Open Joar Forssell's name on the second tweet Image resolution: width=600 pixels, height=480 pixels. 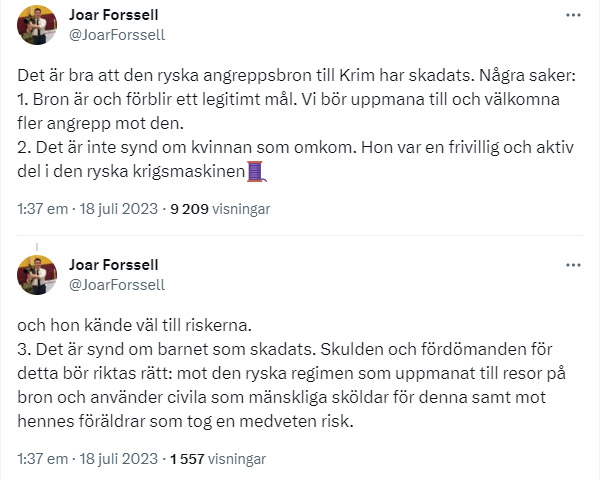tap(116, 265)
